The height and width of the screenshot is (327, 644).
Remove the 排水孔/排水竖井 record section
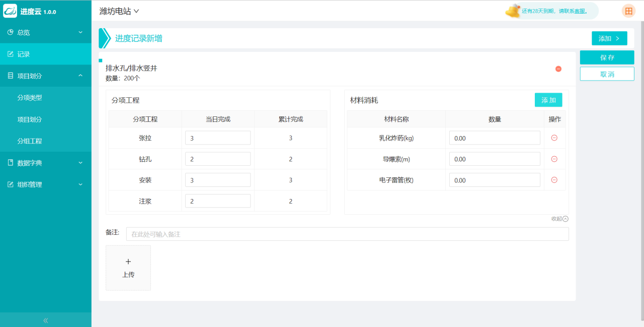(558, 69)
